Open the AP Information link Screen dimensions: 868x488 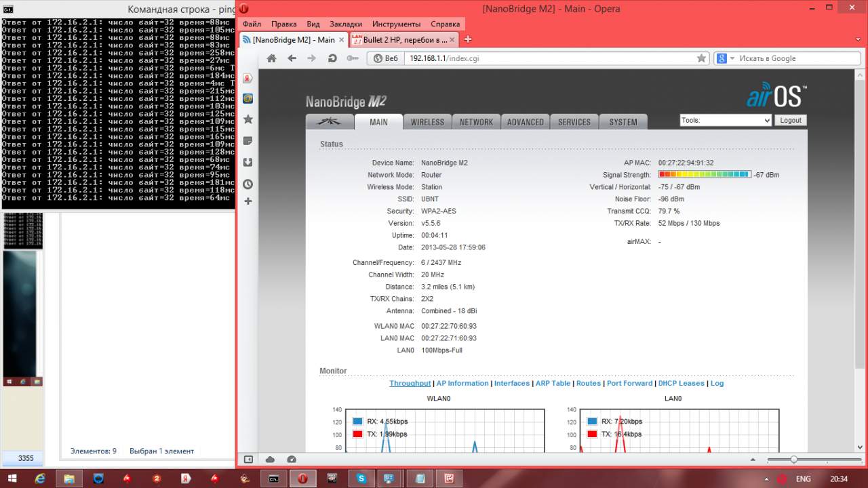(x=462, y=384)
